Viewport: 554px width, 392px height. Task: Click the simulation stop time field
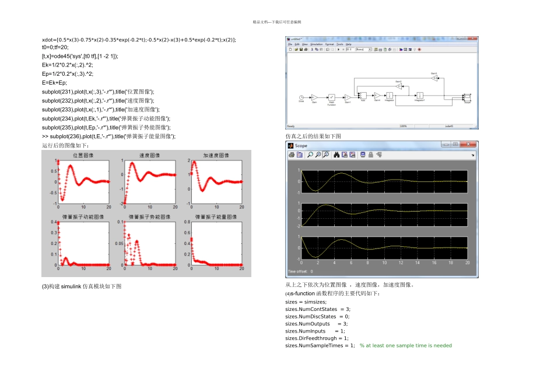pos(350,50)
